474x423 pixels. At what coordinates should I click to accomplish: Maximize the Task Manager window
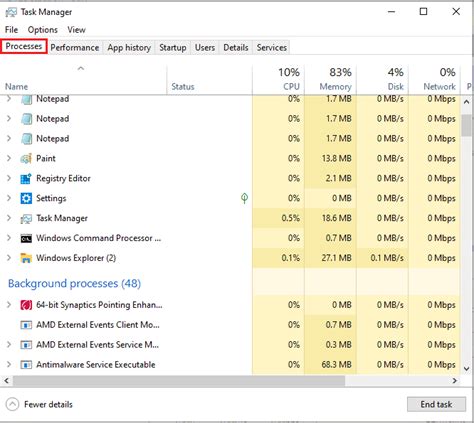[423, 12]
